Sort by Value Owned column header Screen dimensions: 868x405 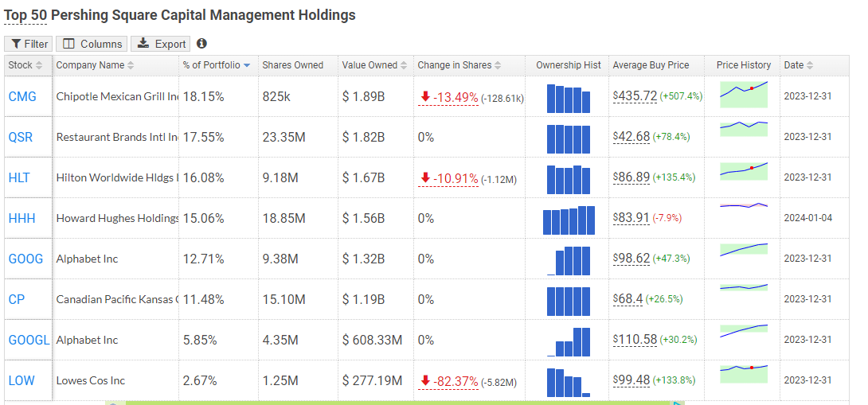(376, 65)
